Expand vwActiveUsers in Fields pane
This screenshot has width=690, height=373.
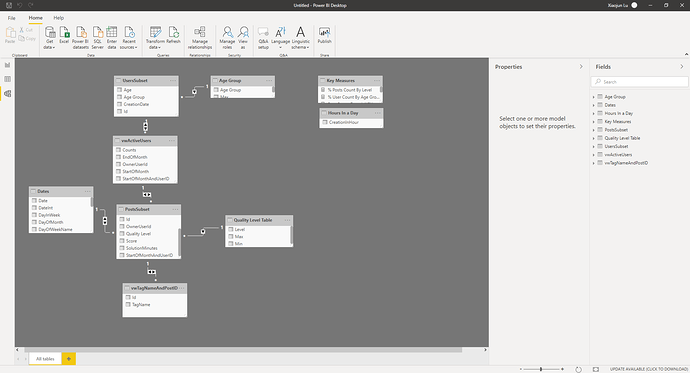pyautogui.click(x=594, y=155)
